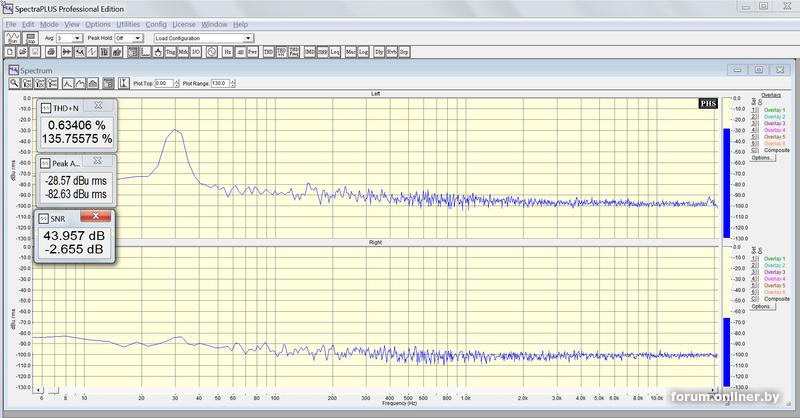The image size is (800, 418).
Task: Click the Trig trigger toolbar icon
Action: 170,52
